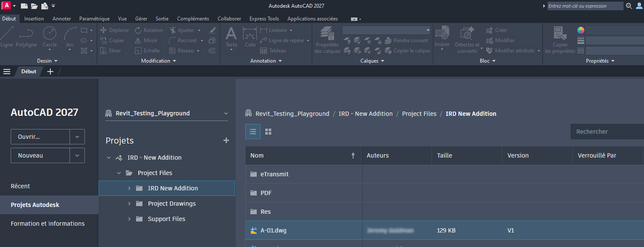Expand the Modification panel dropdown
This screenshot has height=247, width=644.
pos(159,61)
